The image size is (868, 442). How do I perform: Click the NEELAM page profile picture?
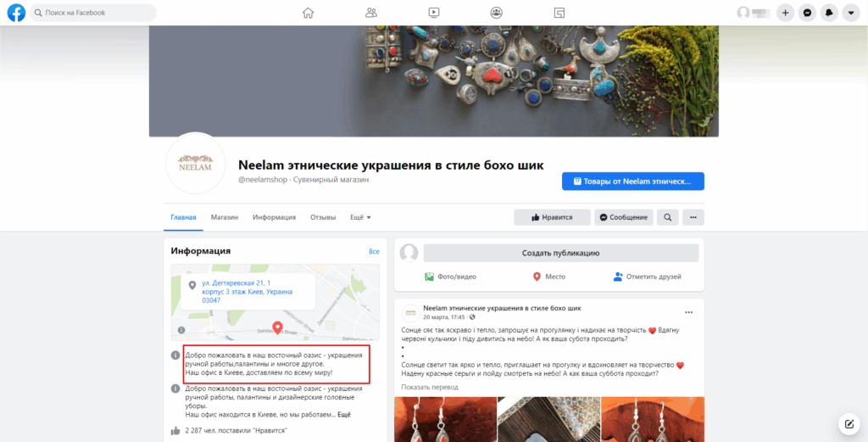pos(195,164)
